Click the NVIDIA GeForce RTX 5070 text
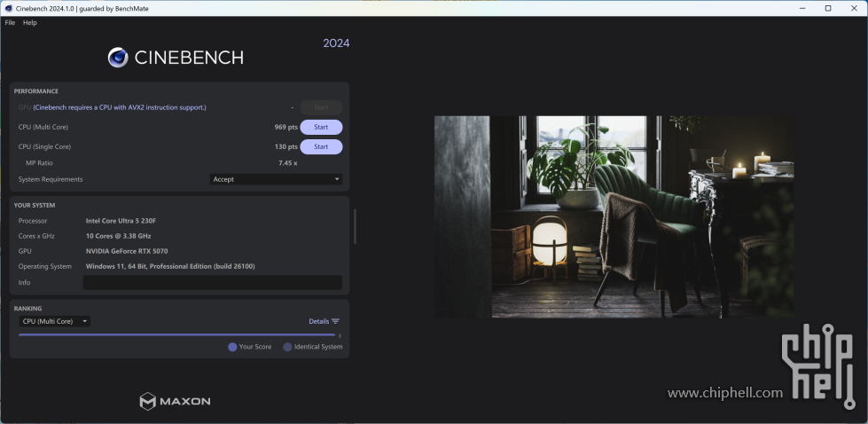The width and height of the screenshot is (868, 424). coord(127,251)
